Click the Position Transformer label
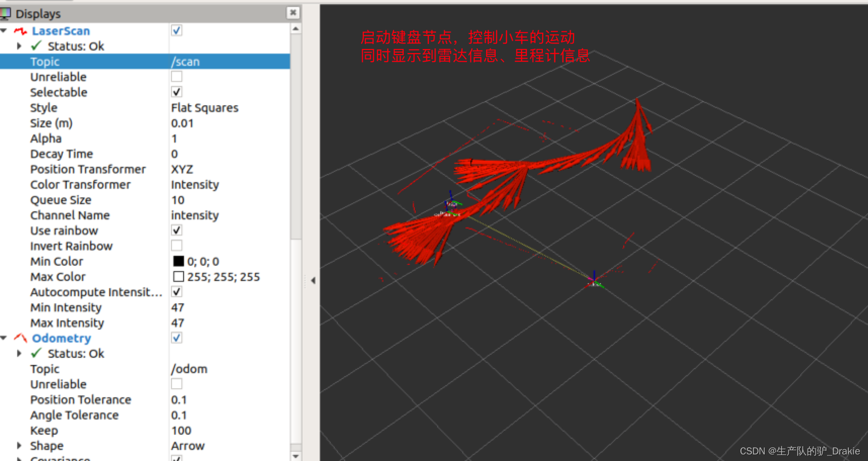 click(88, 169)
